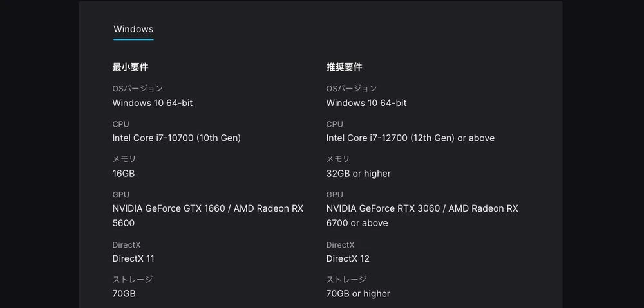The width and height of the screenshot is (644, 308).
Task: Click the minimum column CPU label
Action: 121,124
